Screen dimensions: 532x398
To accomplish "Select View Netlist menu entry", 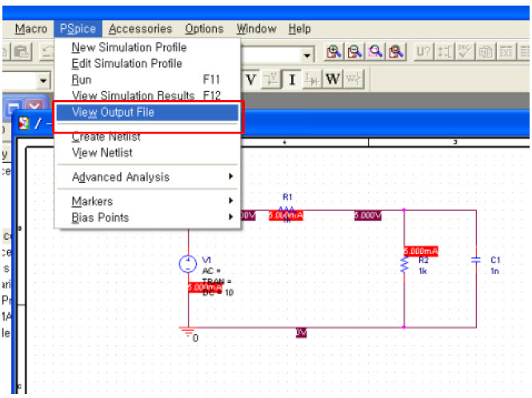I will coord(147,153).
